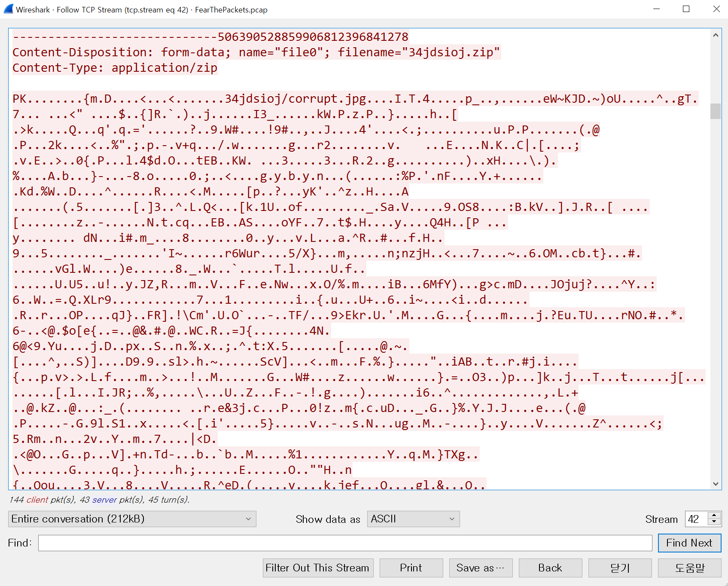This screenshot has width=728, height=586.
Task: Click the filename "34jdsioj.zip" text
Action: click(x=451, y=52)
